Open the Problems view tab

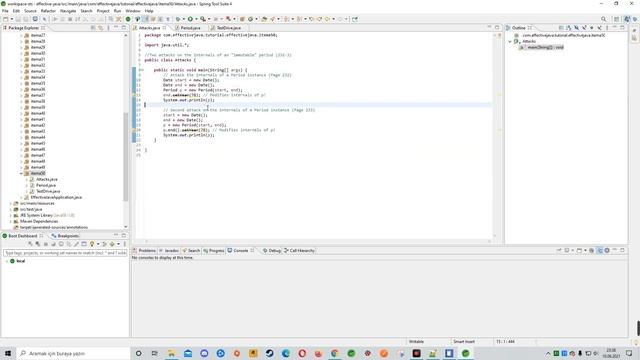(144, 250)
